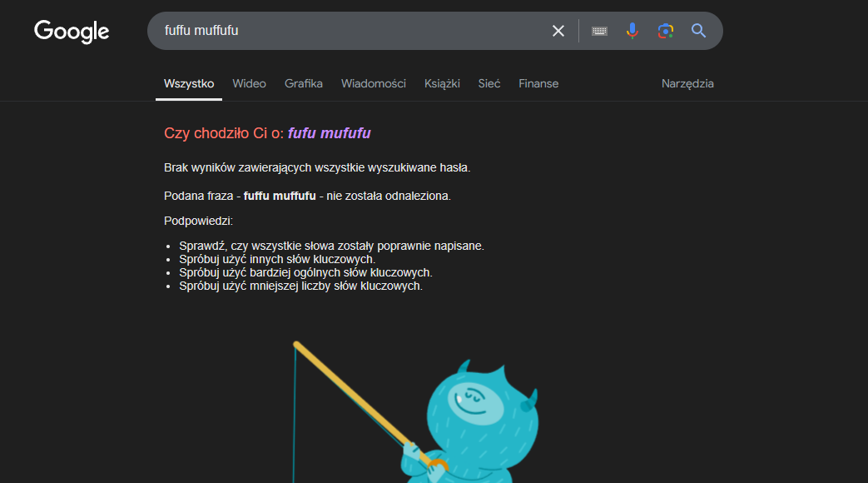868x483 pixels.
Task: Clear the search box with the X icon
Action: tap(558, 31)
